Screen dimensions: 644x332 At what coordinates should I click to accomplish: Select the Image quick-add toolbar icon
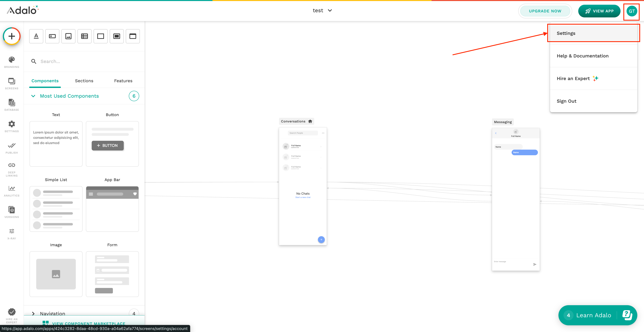click(x=68, y=36)
